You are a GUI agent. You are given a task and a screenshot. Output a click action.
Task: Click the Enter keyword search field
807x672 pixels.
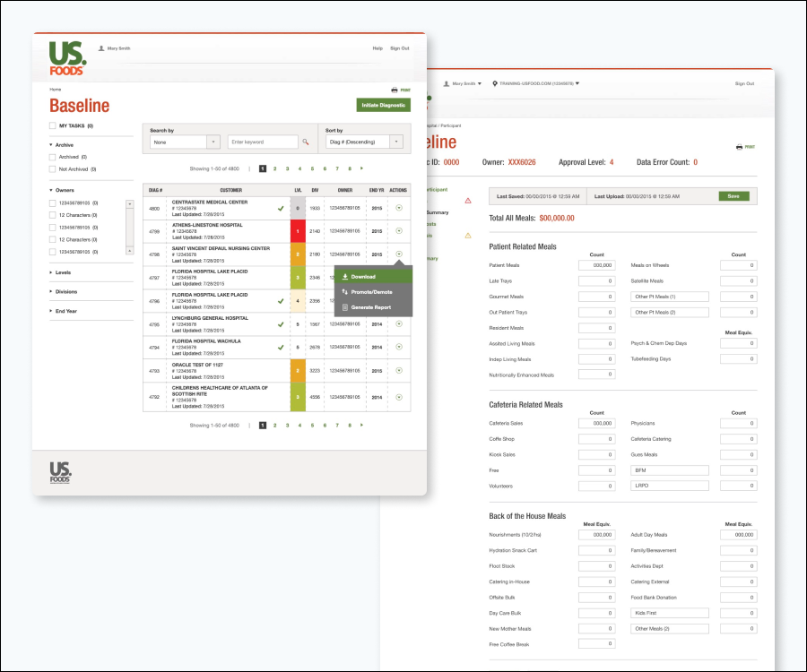263,142
